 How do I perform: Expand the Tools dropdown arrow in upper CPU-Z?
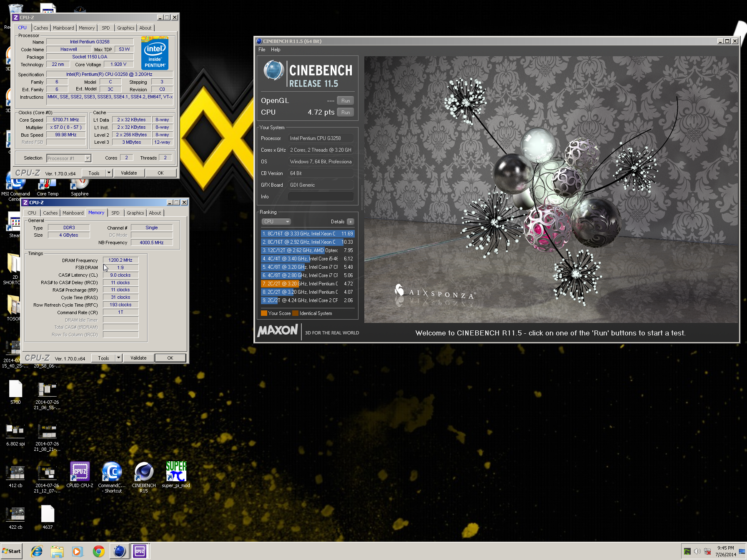[109, 173]
